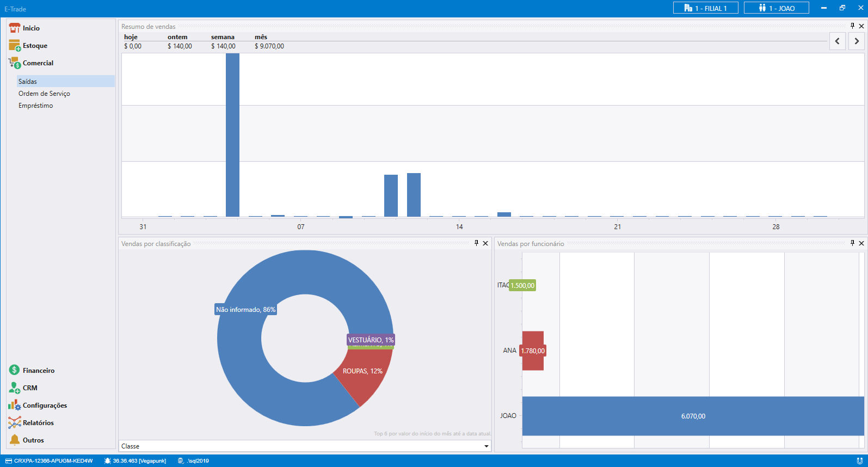868x467 pixels.
Task: Click the CRM person icon
Action: 14,388
